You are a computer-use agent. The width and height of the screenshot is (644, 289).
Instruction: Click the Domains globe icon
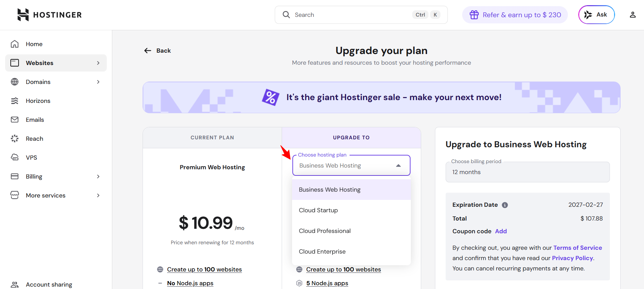coord(14,82)
